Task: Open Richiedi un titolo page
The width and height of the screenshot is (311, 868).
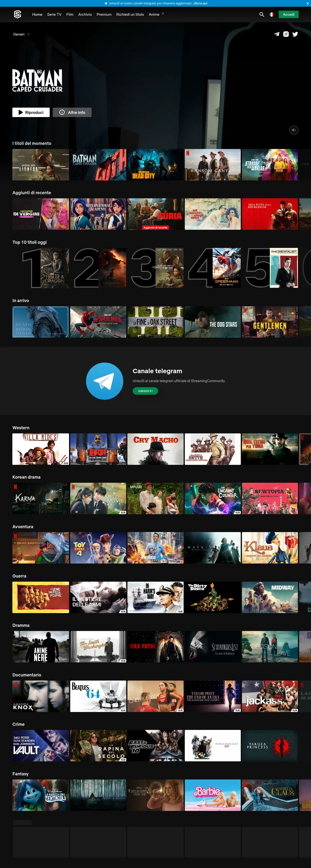Action: (x=130, y=15)
